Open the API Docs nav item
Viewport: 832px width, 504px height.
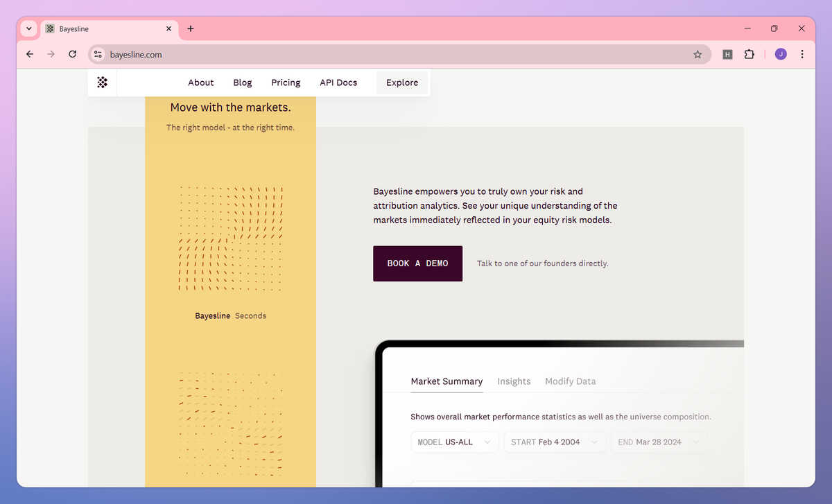coord(338,82)
